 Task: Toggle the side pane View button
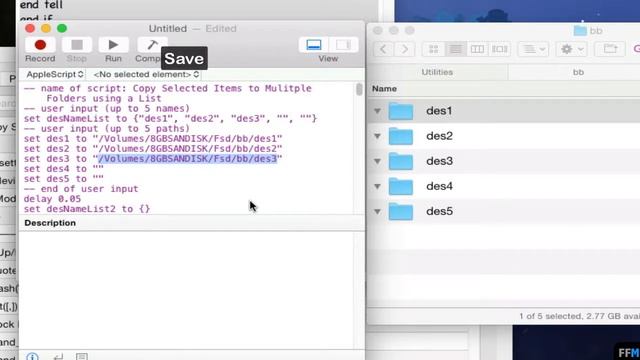tap(343, 45)
